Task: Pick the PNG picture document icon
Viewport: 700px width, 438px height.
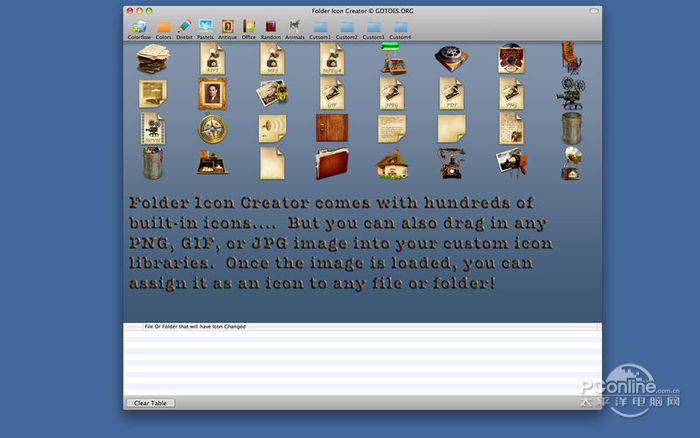Action: [511, 94]
